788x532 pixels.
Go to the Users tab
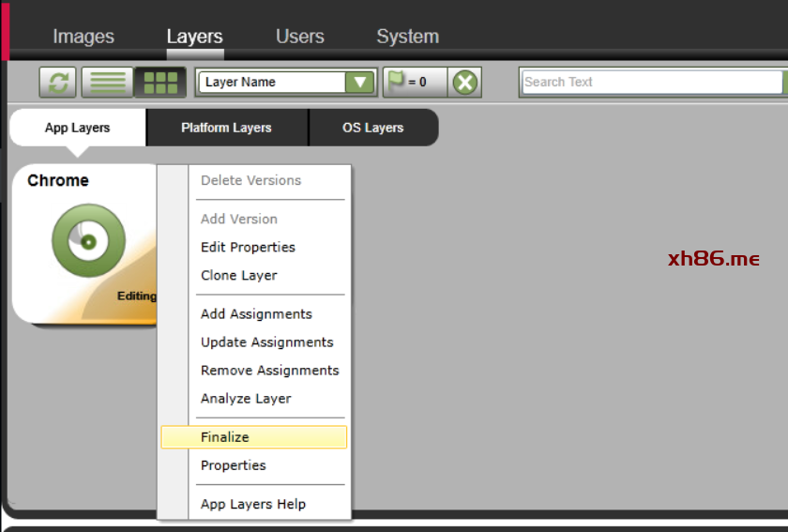click(299, 37)
